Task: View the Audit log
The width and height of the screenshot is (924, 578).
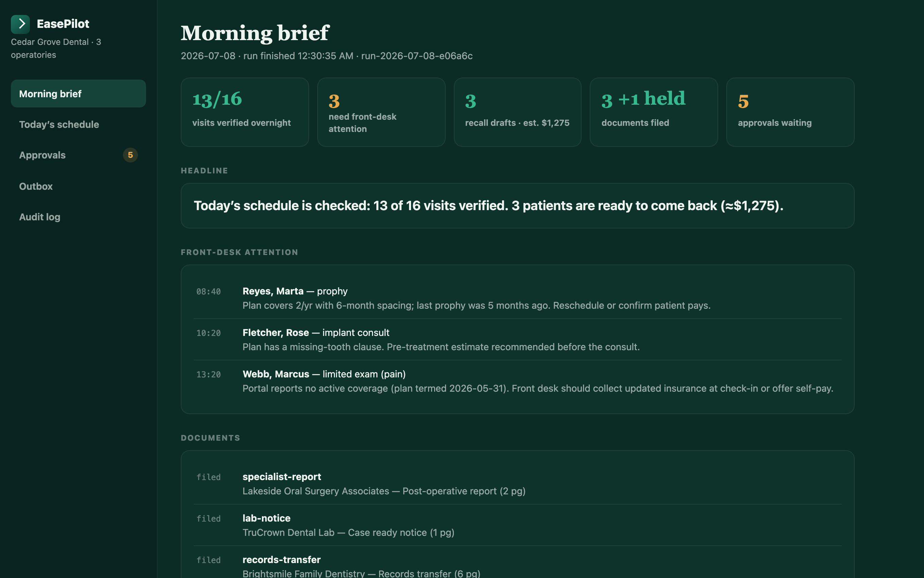Action: (78, 217)
